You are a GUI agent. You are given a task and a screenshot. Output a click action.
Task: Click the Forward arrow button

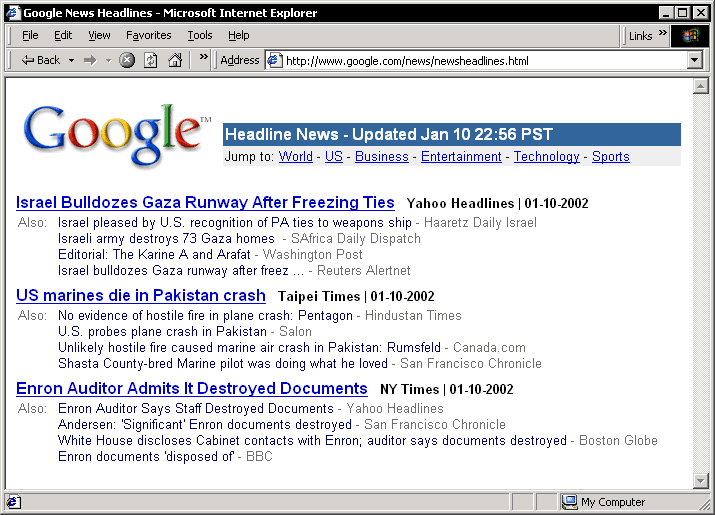[90, 60]
